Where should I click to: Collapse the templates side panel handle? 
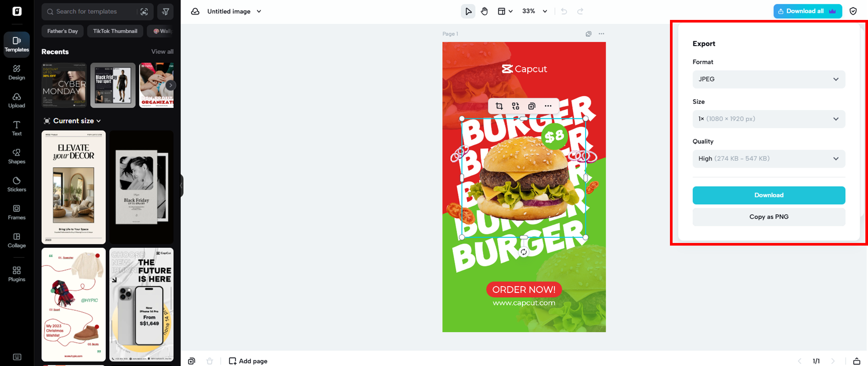tap(182, 185)
